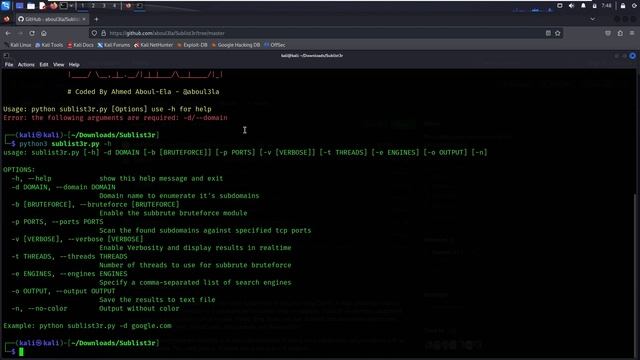Click the 'Error: the following arguments are required' line
This screenshot has height=360, width=640.
115,118
